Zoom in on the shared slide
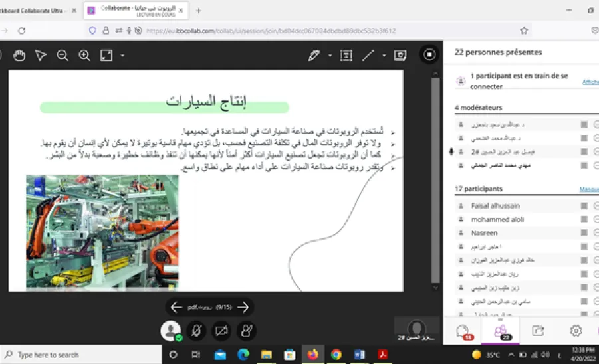The width and height of the screenshot is (599, 364). 84,56
